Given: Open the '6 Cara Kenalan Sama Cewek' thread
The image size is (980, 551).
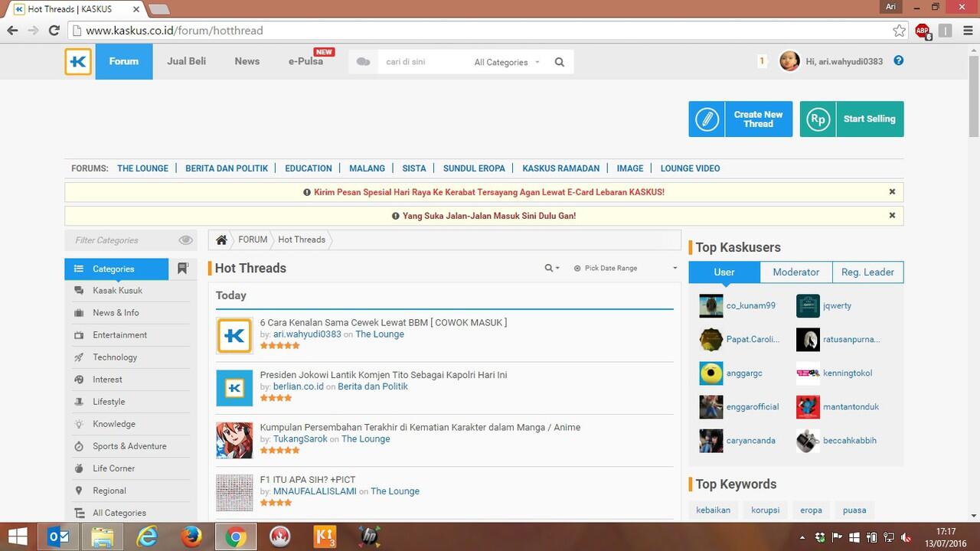Looking at the screenshot, I should (x=383, y=322).
